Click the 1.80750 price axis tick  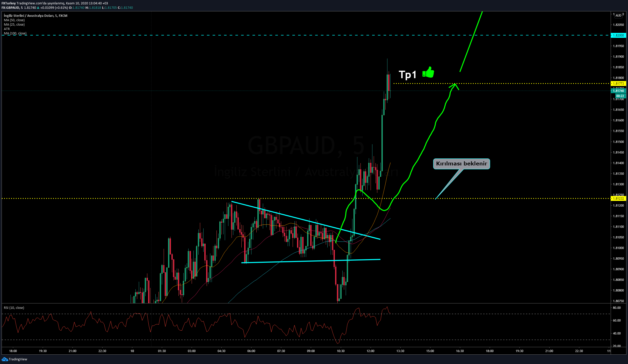pyautogui.click(x=618, y=301)
